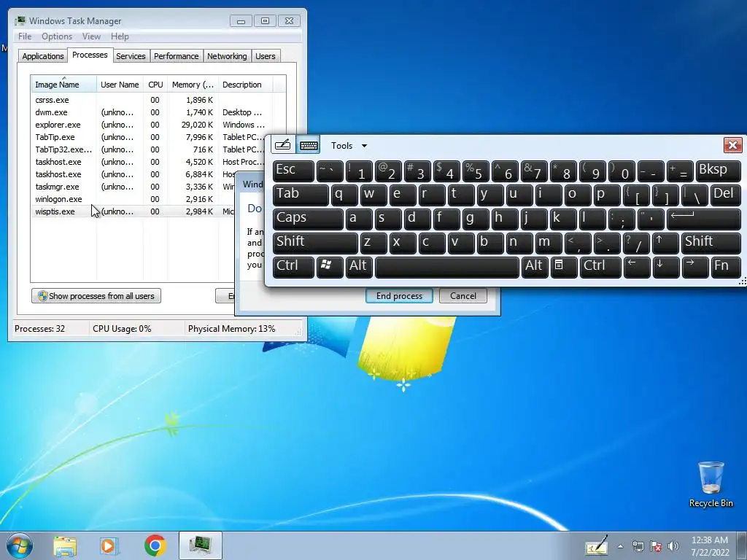Tap the Del key on the on-screen keyboard
This screenshot has height=560, width=747.
tap(726, 195)
